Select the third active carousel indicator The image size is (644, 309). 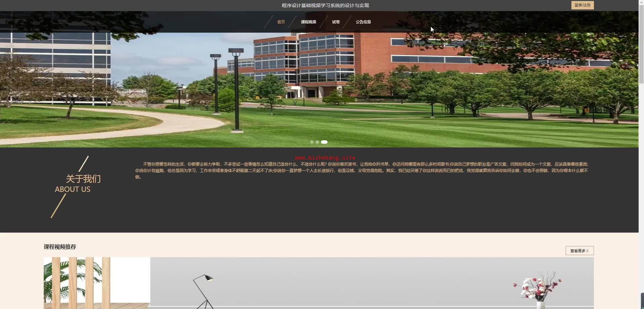[324, 142]
